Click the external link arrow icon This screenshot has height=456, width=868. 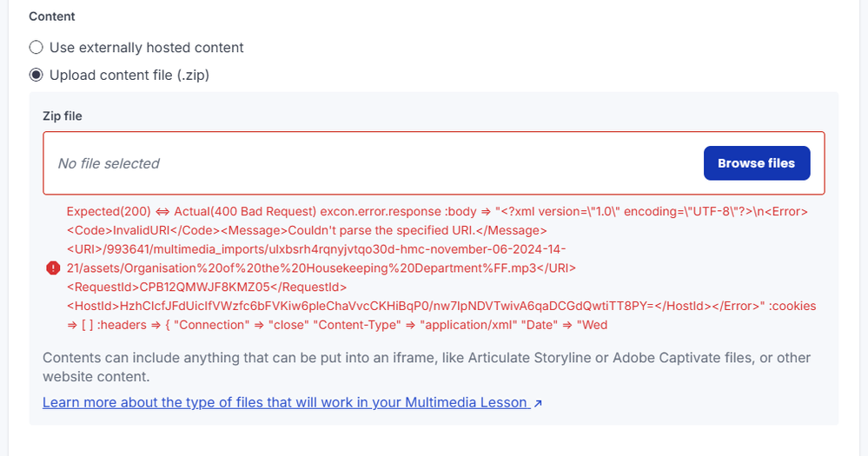pos(539,403)
